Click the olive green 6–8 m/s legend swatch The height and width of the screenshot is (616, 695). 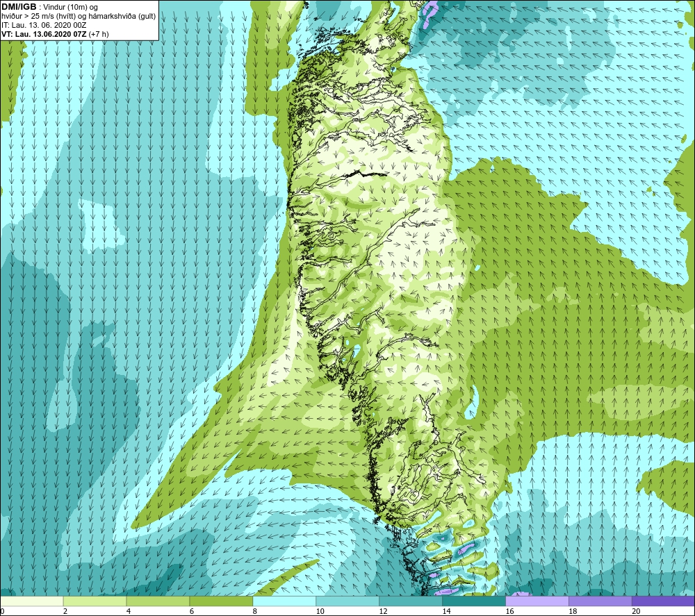(221, 601)
